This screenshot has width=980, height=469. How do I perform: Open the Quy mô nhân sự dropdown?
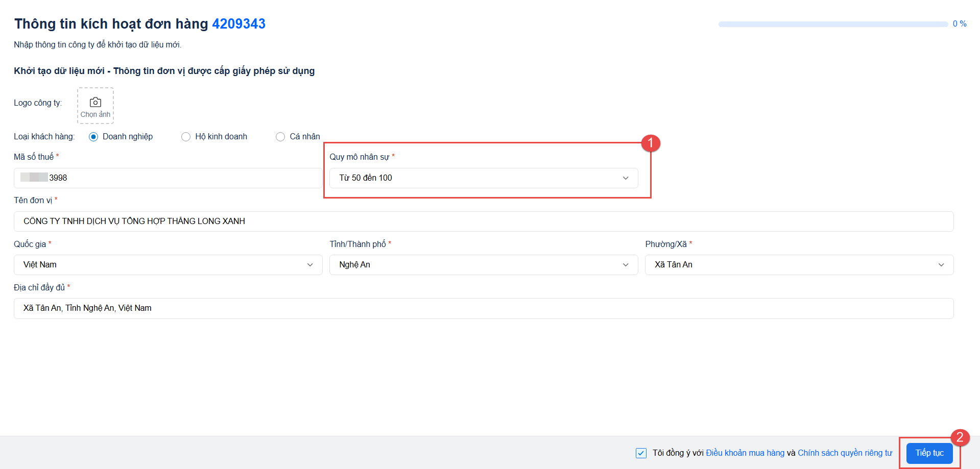click(483, 178)
